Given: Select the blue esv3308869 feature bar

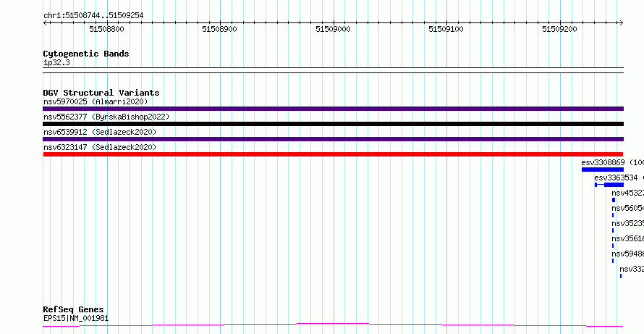Looking at the screenshot, I should tap(603, 170).
